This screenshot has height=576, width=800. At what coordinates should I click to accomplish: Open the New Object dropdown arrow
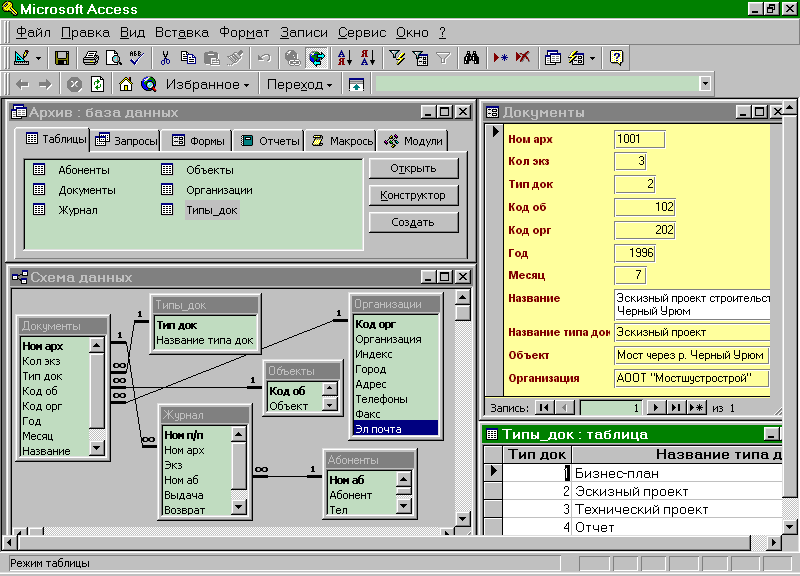[x=592, y=58]
